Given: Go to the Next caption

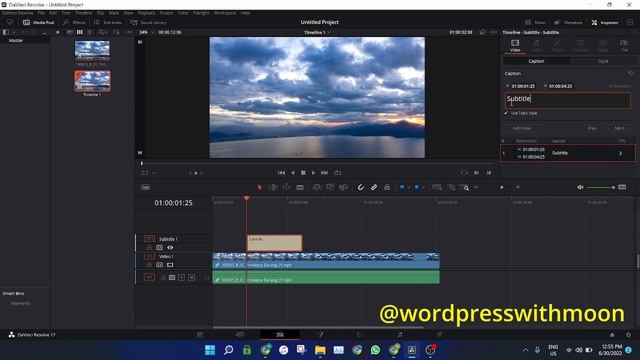Looking at the screenshot, I should (619, 128).
